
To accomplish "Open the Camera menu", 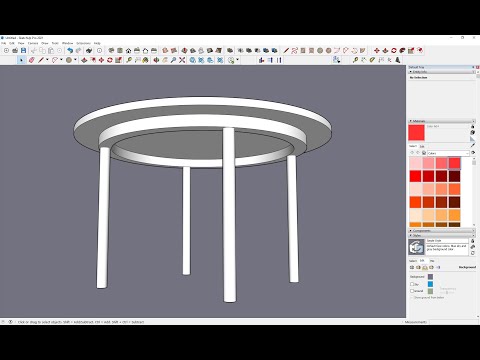I will pyautogui.click(x=33, y=43).
